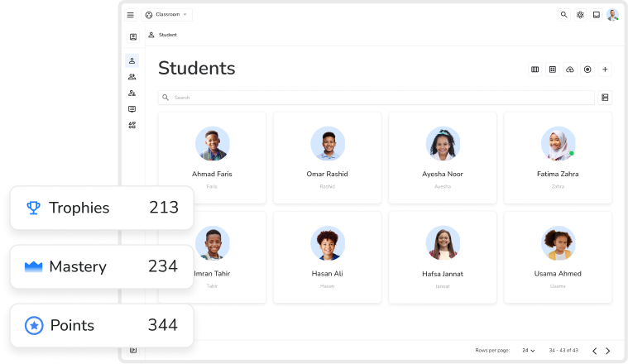This screenshot has width=628, height=364.
Task: Open settings gear in the header
Action: tap(580, 15)
